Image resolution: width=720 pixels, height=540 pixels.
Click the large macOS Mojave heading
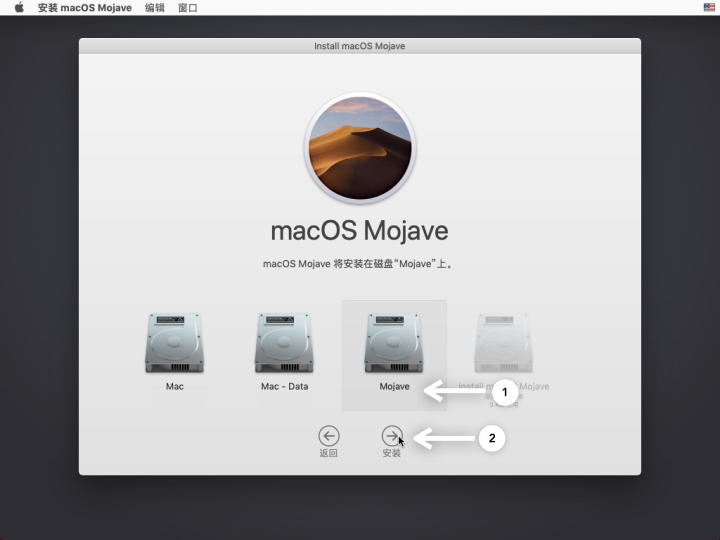tap(360, 231)
